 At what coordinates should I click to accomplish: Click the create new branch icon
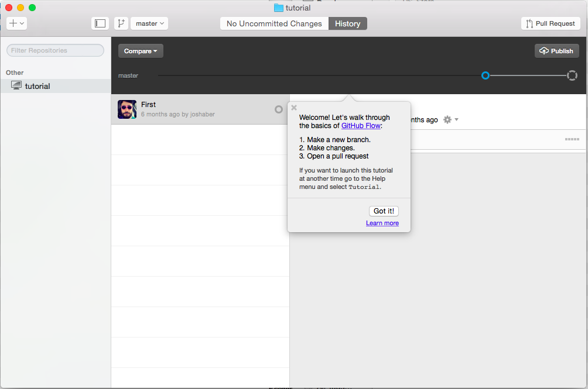(121, 23)
